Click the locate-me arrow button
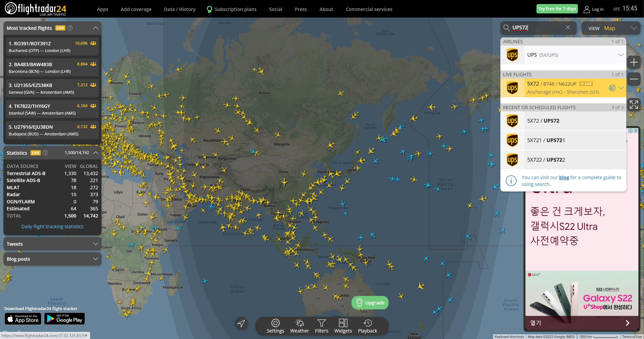The width and height of the screenshot is (644, 339). pyautogui.click(x=241, y=323)
